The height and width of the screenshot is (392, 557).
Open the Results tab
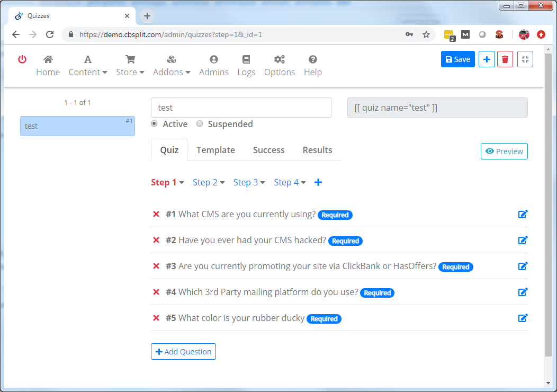(x=317, y=150)
